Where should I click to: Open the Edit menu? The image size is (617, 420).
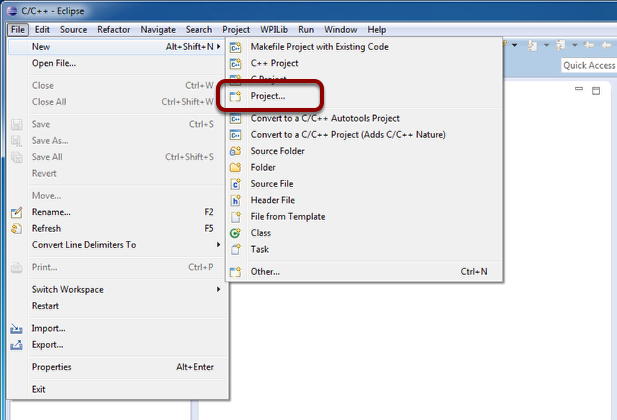point(42,30)
